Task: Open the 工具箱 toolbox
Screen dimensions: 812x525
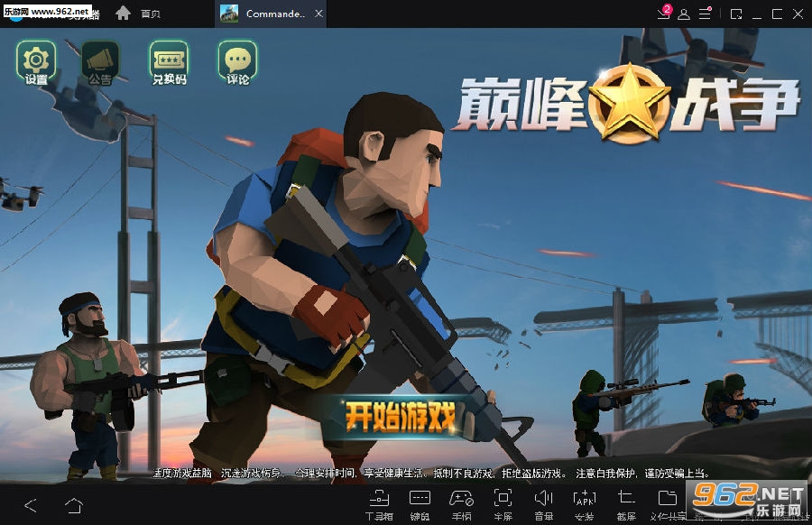Action: [379, 505]
